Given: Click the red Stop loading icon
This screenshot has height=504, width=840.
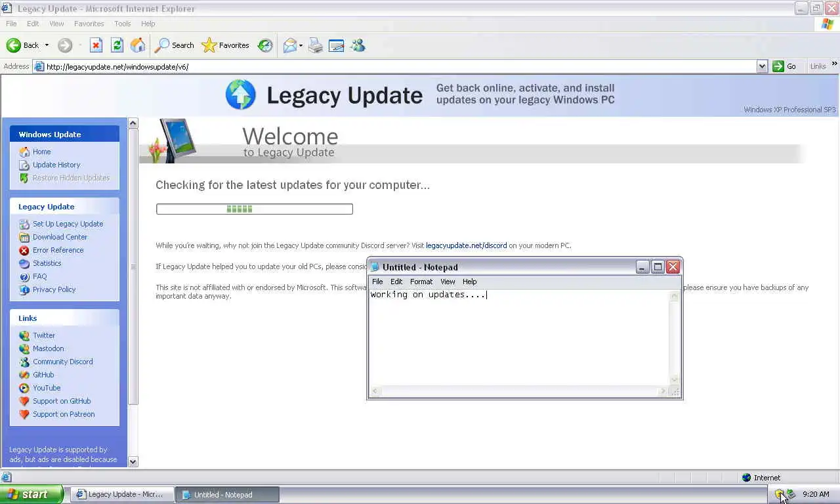Looking at the screenshot, I should (96, 45).
